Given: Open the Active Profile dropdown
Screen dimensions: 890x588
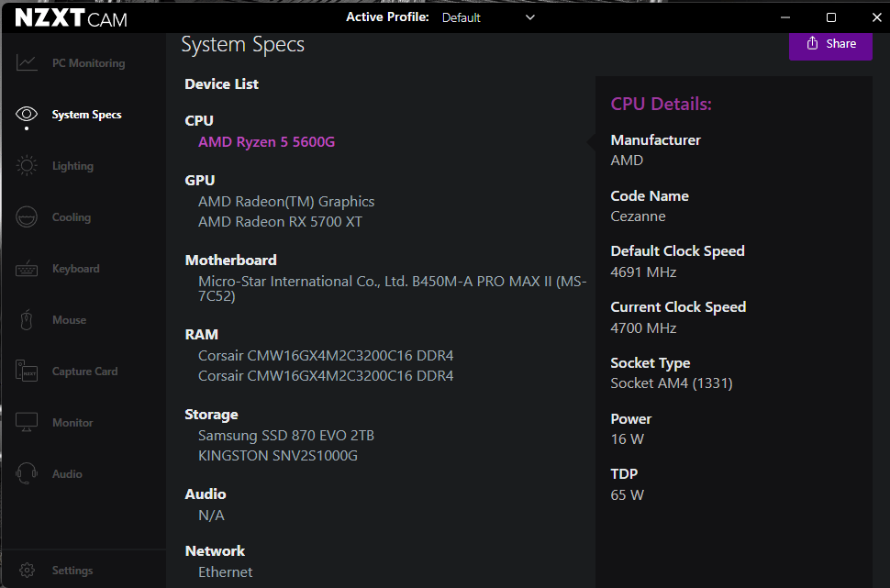Looking at the screenshot, I should tap(488, 17).
